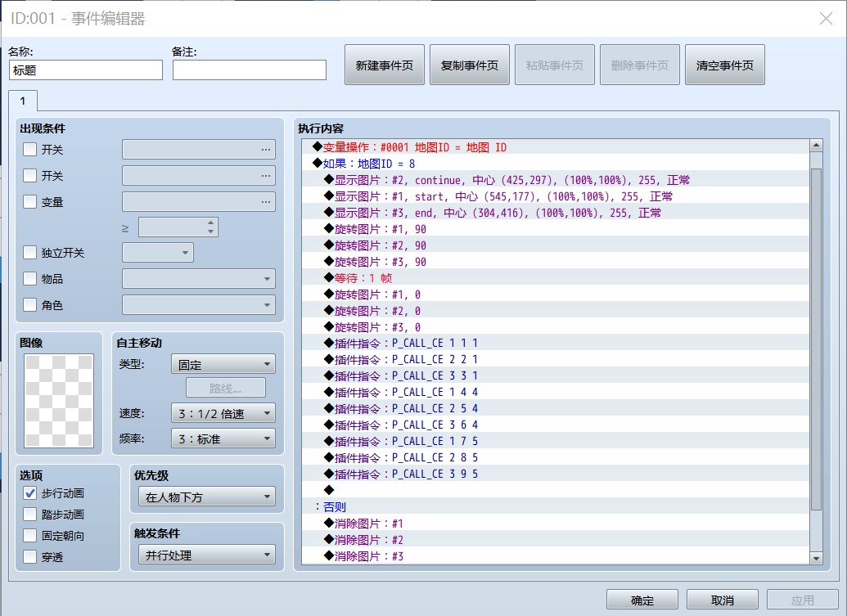847x616 pixels.
Task: Check the 穿透 option
Action: (29, 556)
